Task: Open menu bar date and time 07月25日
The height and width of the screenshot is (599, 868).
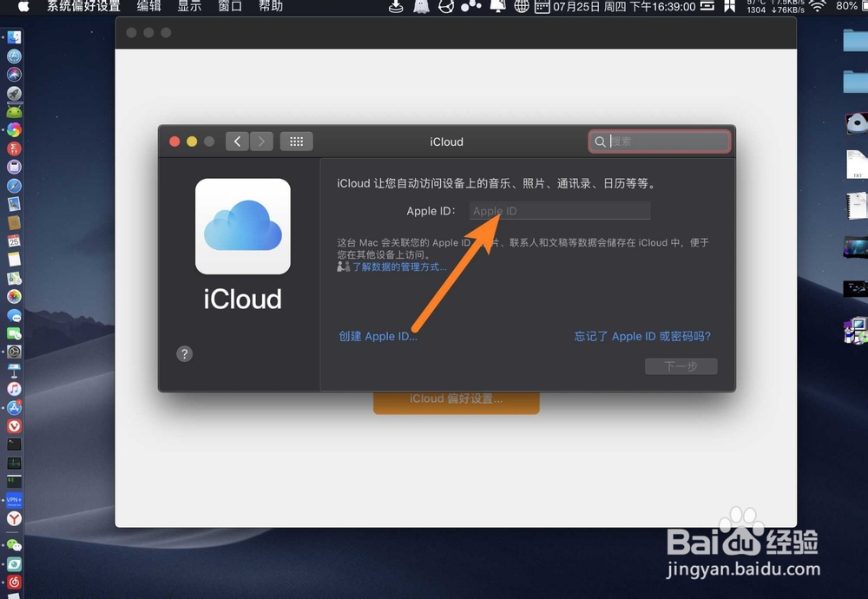Action: tap(624, 7)
